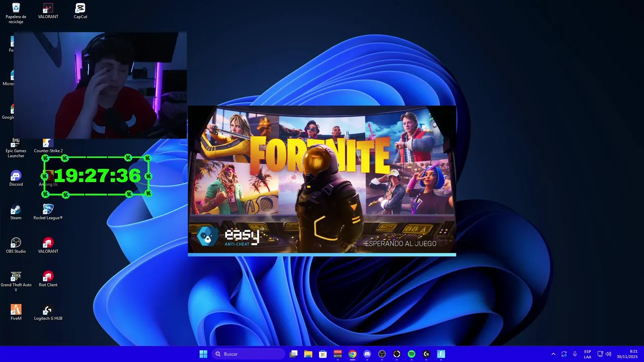
Task: Select the OBS Studio desktop shortcut
Action: point(16,245)
